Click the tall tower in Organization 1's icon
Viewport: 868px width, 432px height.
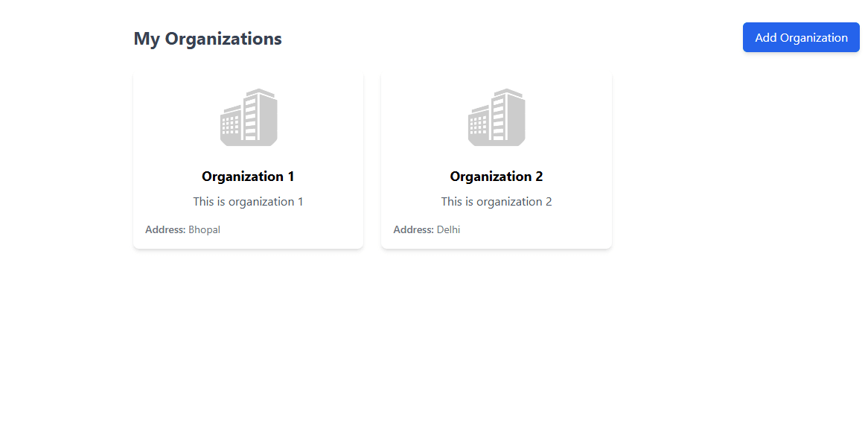(x=260, y=115)
